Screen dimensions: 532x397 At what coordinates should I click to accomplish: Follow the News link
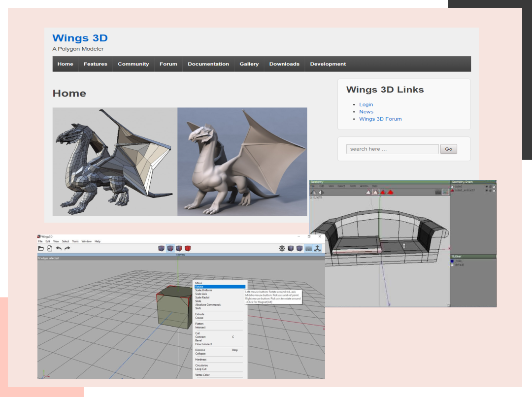coord(366,112)
